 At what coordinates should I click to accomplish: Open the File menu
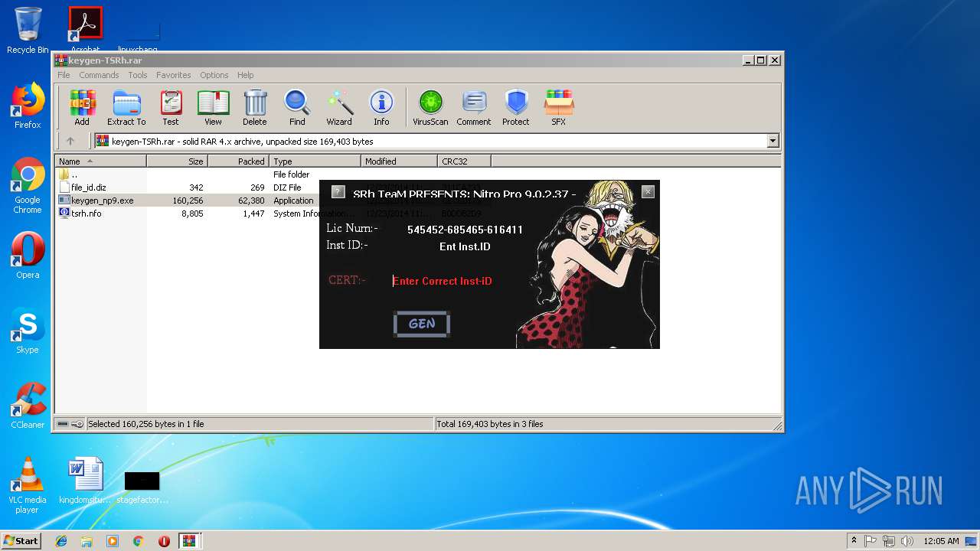(64, 75)
